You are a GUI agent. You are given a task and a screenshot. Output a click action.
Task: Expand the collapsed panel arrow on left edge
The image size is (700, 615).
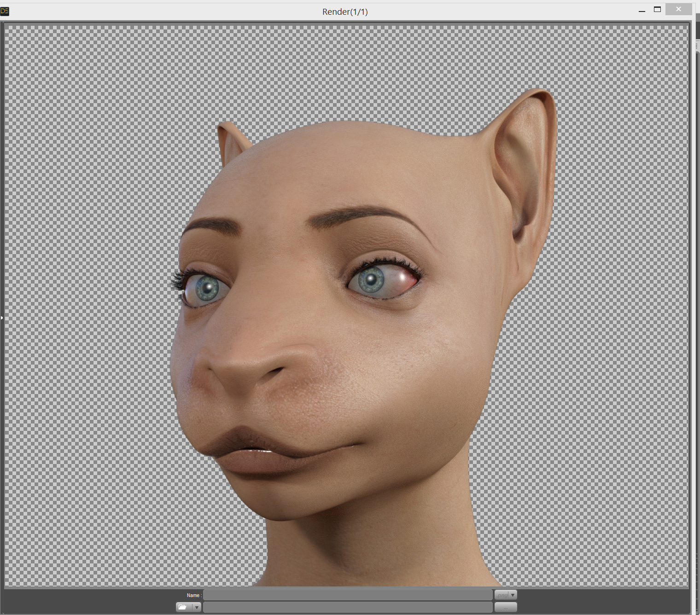[2, 318]
